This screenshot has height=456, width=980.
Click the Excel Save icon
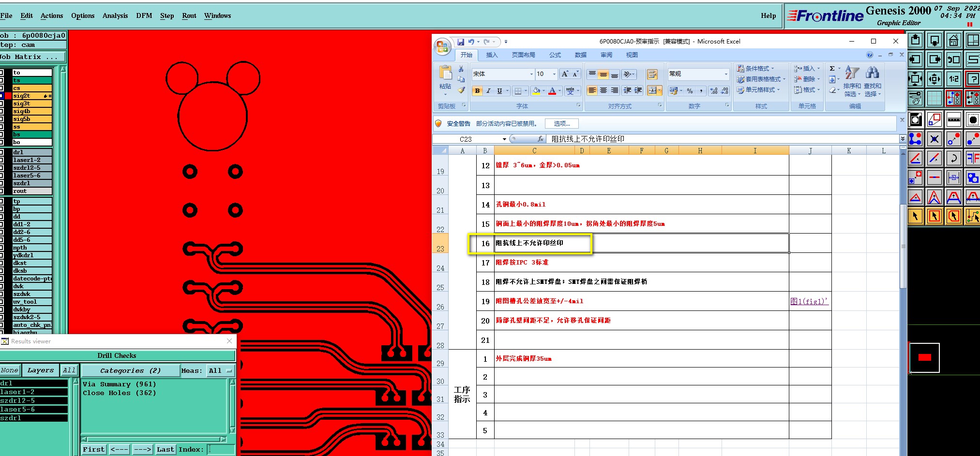click(461, 42)
